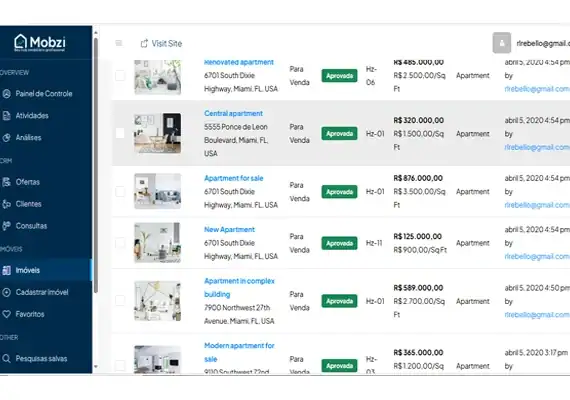Click the Favoritos heart icon
Image resolution: width=570 pixels, height=400 pixels.
7,314
